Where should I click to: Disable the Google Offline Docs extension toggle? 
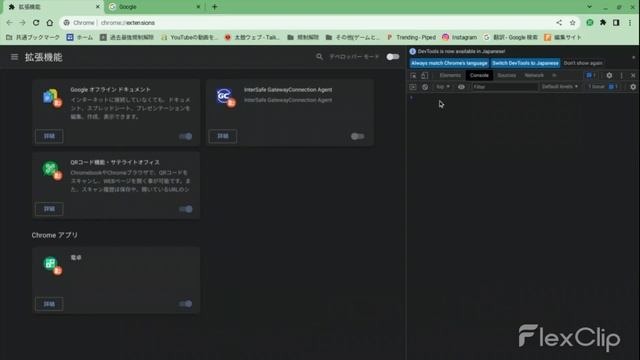[x=186, y=136]
